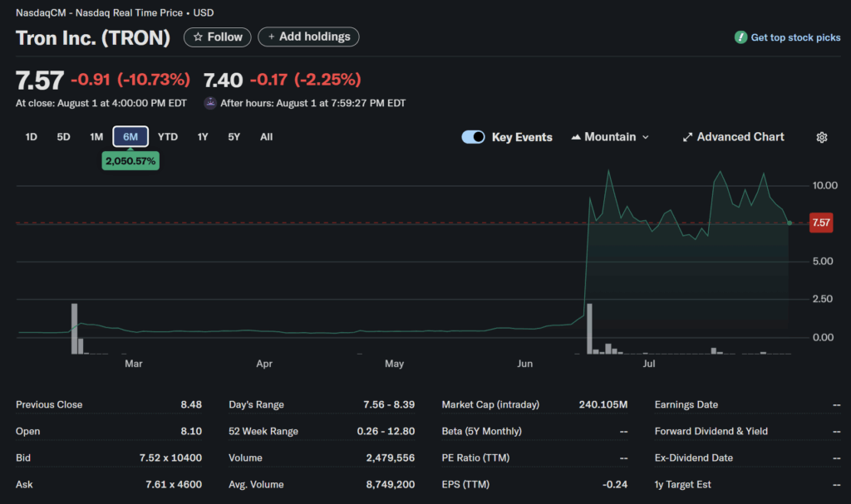The image size is (851, 504).
Task: Click the Mountain chart type icon
Action: click(x=576, y=137)
